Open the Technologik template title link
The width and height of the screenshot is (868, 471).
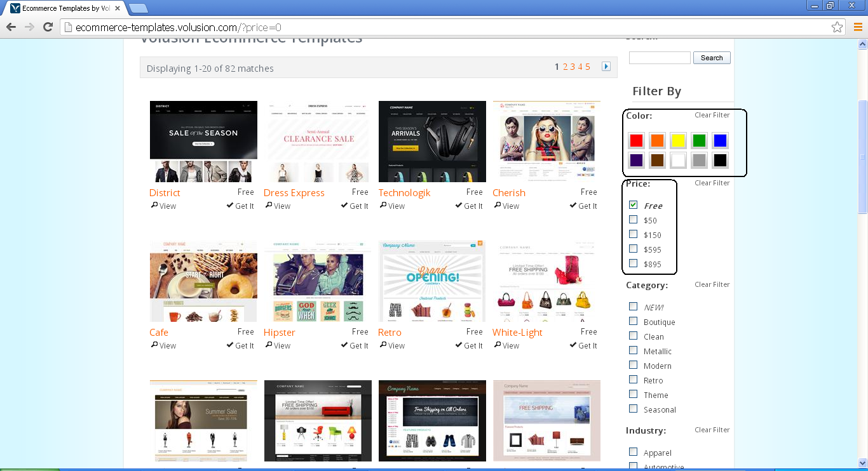tap(404, 193)
